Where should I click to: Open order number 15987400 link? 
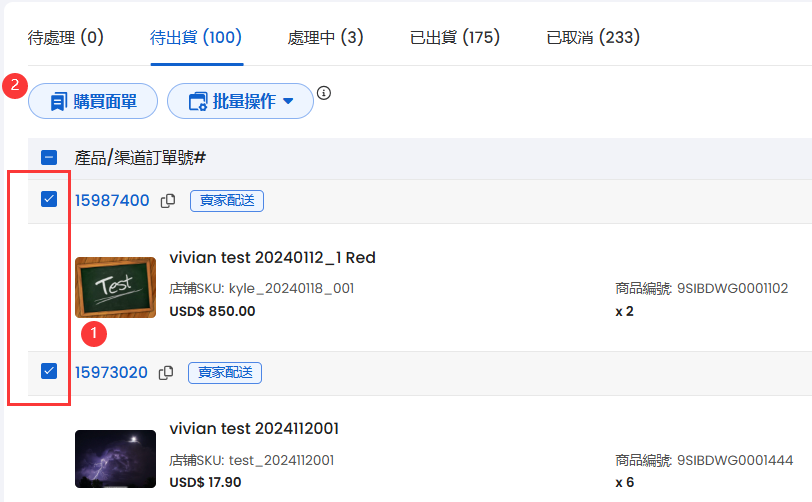(x=112, y=201)
